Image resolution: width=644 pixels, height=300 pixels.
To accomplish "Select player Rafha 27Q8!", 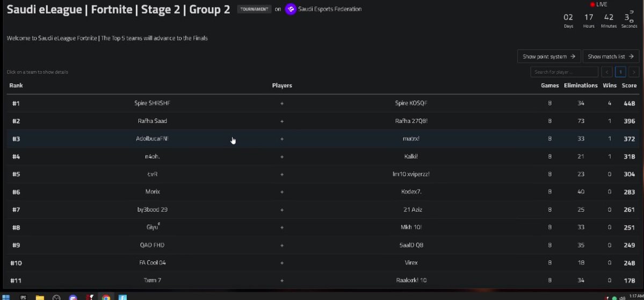I will (x=411, y=121).
